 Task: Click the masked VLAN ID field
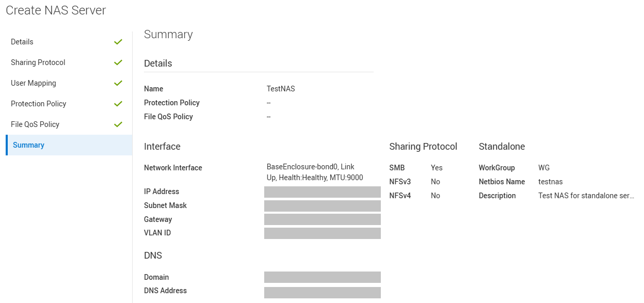pyautogui.click(x=322, y=233)
